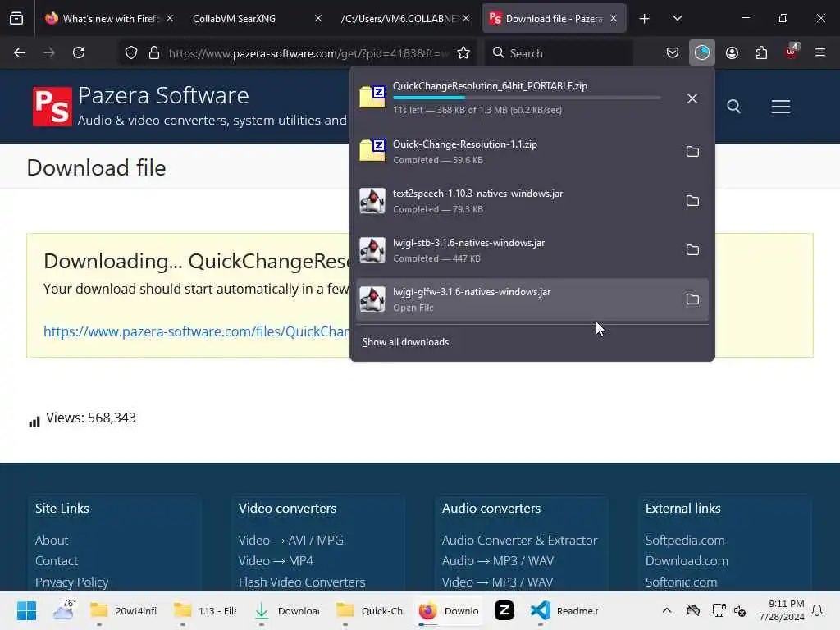Click the padlock site info icon

pyautogui.click(x=154, y=53)
